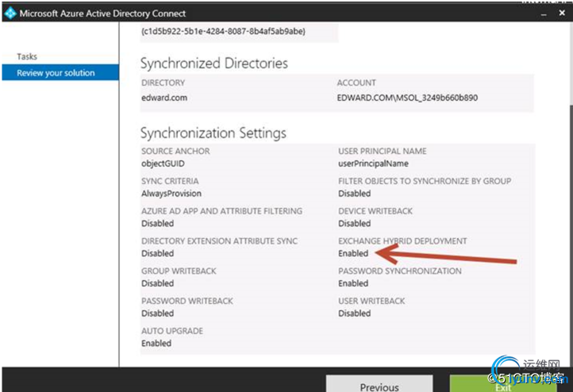This screenshot has height=392, width=573.
Task: Click the GUID c1d5b922-5b1e-4284 text
Action: pos(223,32)
